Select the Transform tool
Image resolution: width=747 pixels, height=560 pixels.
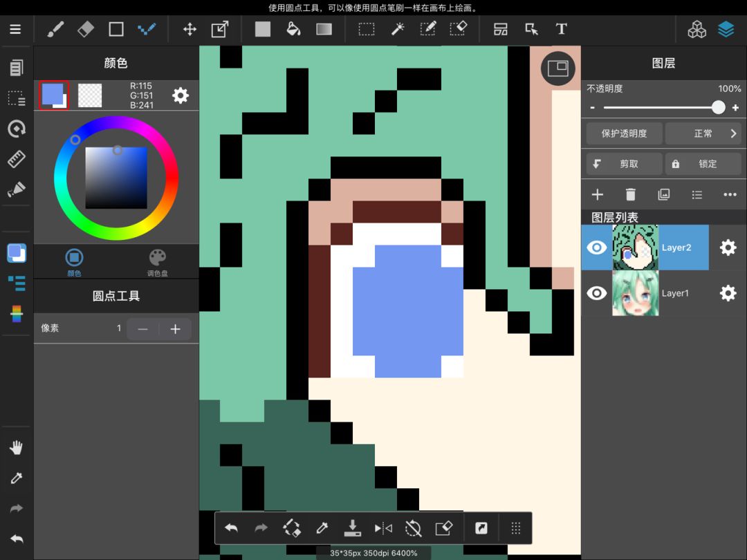[x=220, y=29]
